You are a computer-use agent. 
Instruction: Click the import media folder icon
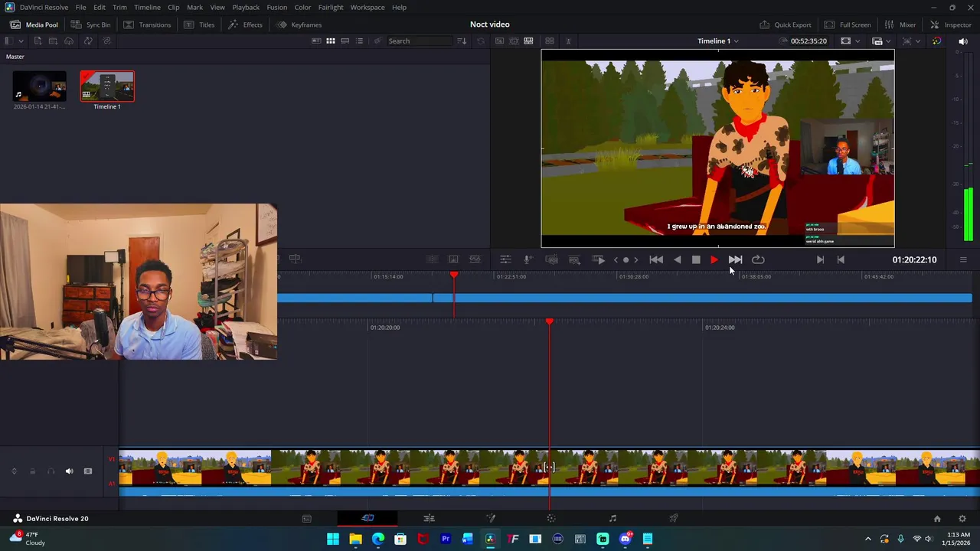53,41
